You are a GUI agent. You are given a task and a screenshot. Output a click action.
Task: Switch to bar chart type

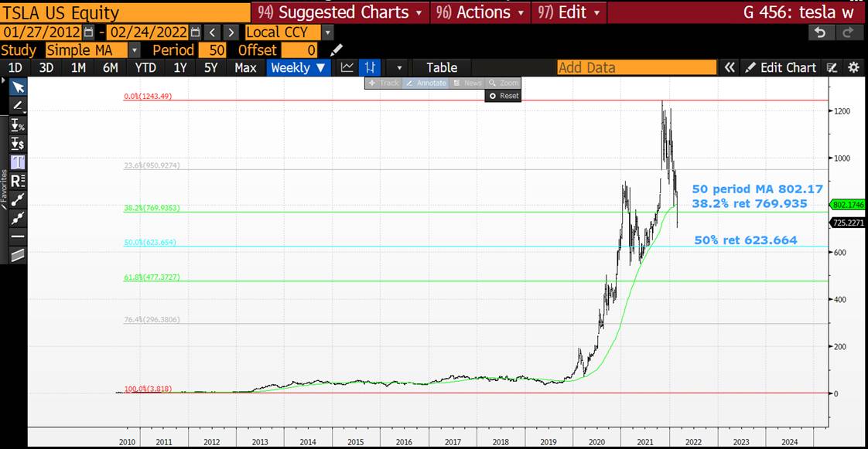point(370,67)
